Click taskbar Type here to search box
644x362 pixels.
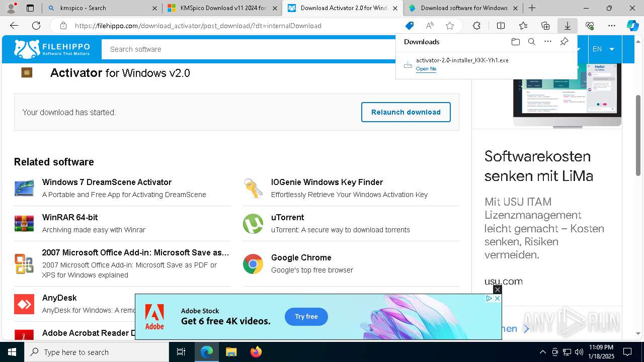click(97, 352)
